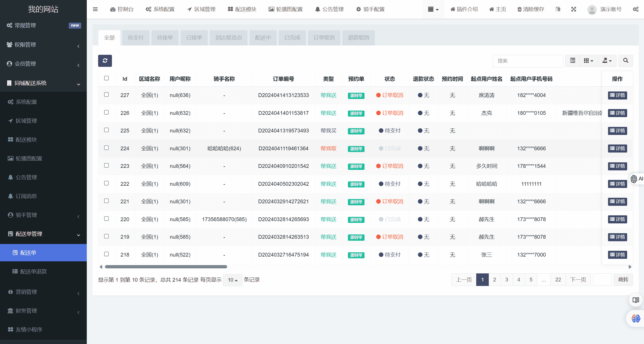Open 控制台 dashboard in top navigation

122,9
